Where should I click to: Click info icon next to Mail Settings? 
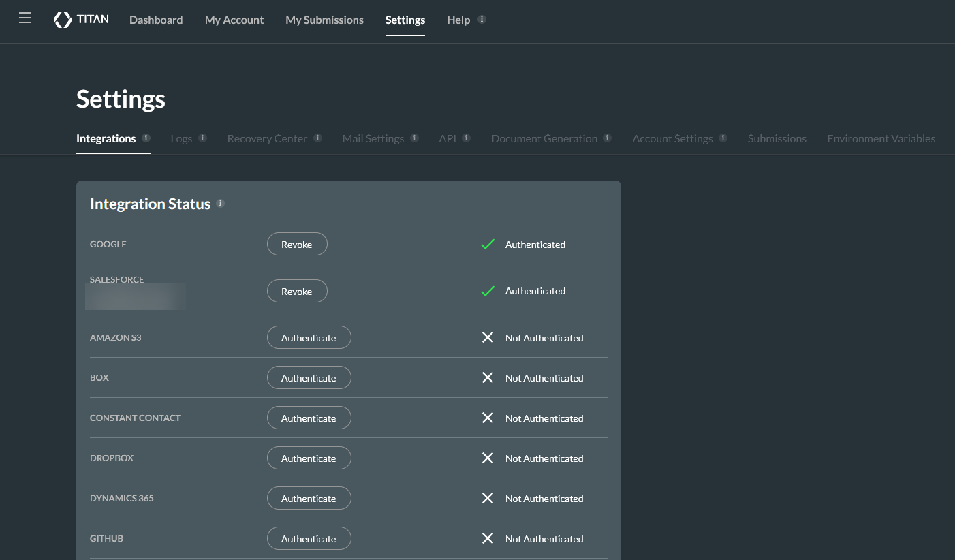point(414,138)
